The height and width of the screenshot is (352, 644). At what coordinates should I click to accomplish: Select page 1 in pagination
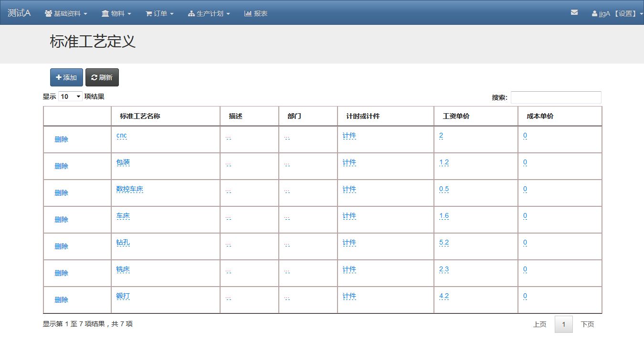click(x=563, y=324)
